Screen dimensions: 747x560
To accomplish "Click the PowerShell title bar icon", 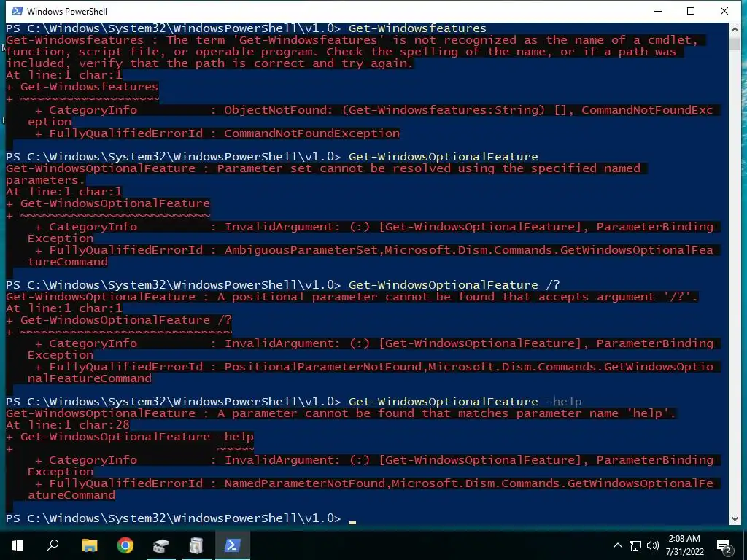I will coord(18,11).
